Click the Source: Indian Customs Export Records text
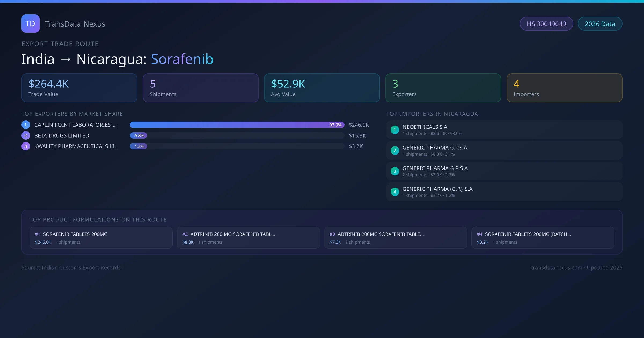This screenshot has width=644, height=338. pos(71,267)
